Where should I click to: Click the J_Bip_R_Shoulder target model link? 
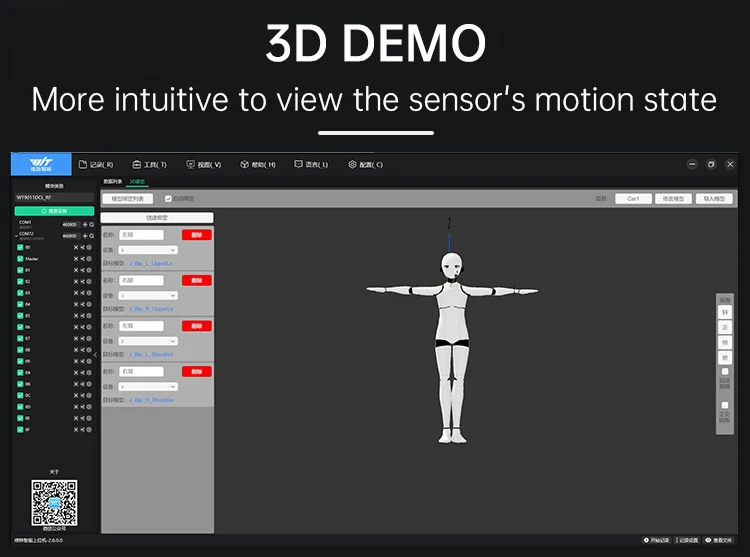click(152, 400)
